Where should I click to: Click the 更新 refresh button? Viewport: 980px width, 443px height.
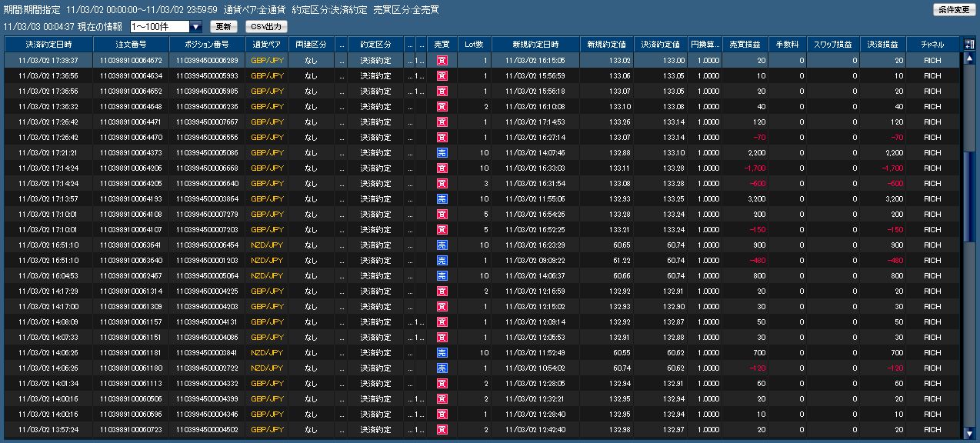[x=222, y=27]
